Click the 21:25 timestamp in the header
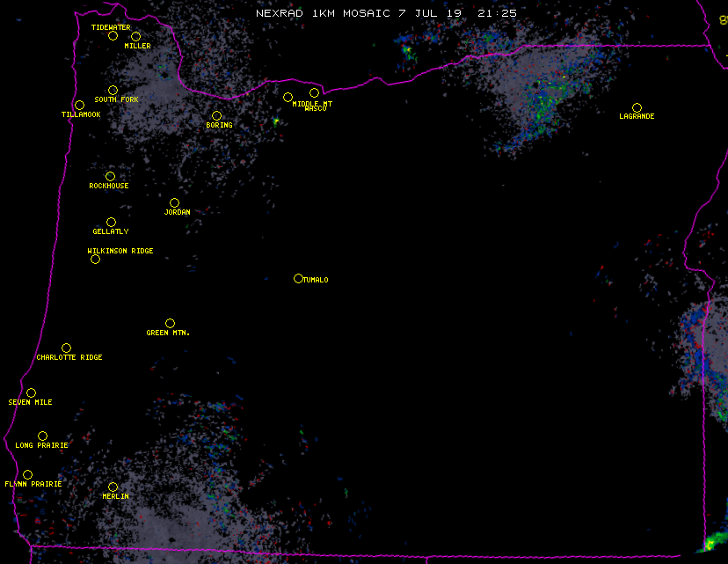This screenshot has height=564, width=728. [499, 13]
